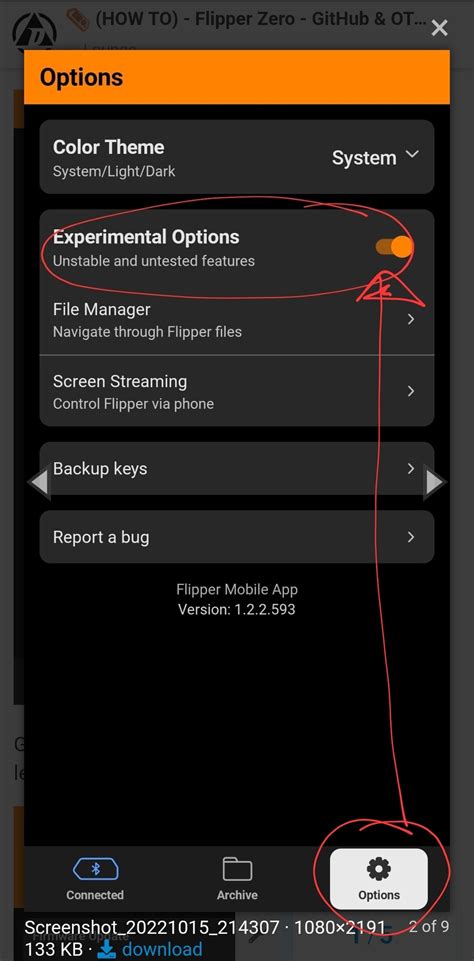Open the Archive folder icon
The height and width of the screenshot is (961, 474).
237,869
